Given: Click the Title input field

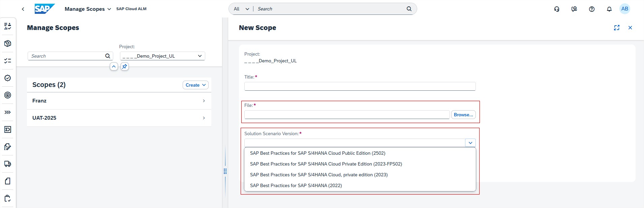Looking at the screenshot, I should (x=360, y=86).
